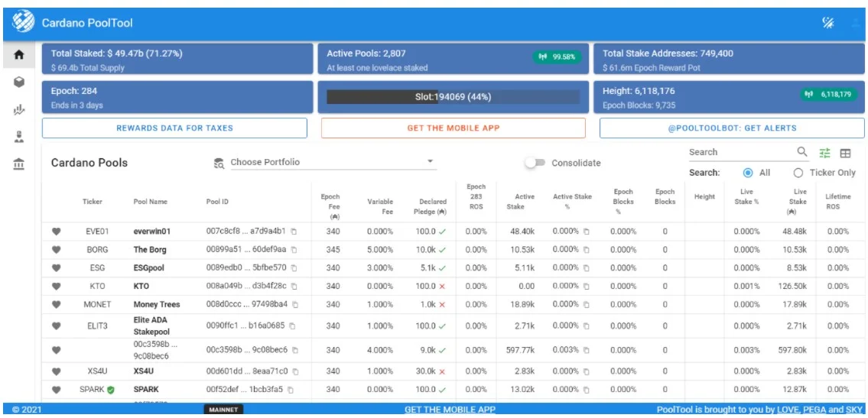
Task: Open the PEGA footer link
Action: click(816, 410)
